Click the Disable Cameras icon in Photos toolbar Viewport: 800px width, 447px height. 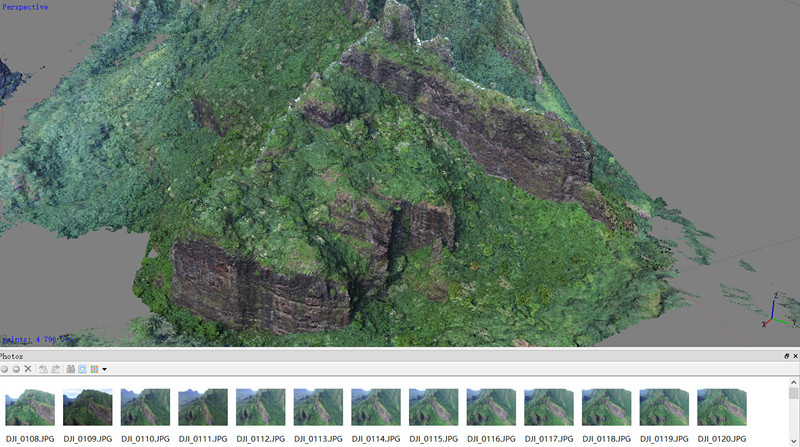pyautogui.click(x=16, y=369)
